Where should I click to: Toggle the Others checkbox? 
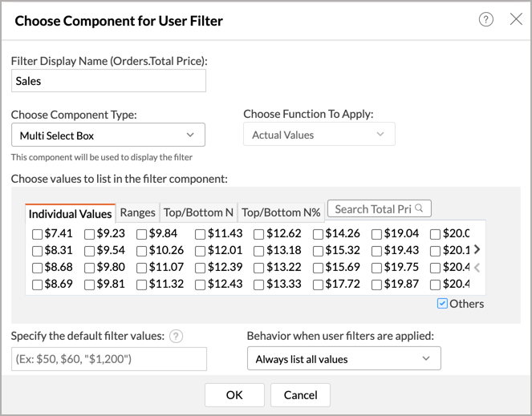click(442, 304)
